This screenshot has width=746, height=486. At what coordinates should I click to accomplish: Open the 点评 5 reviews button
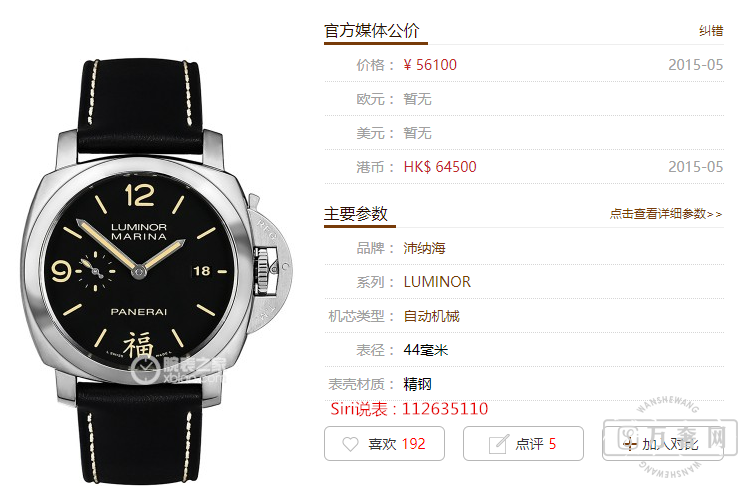[523, 444]
